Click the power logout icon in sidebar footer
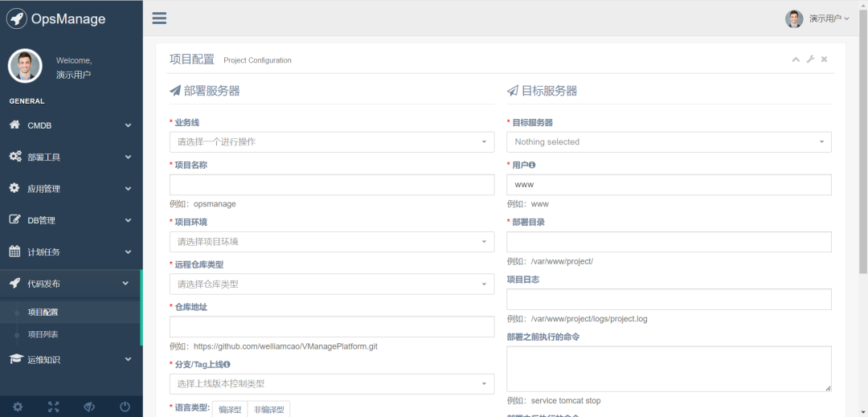Image resolution: width=868 pixels, height=417 pixels. click(125, 407)
